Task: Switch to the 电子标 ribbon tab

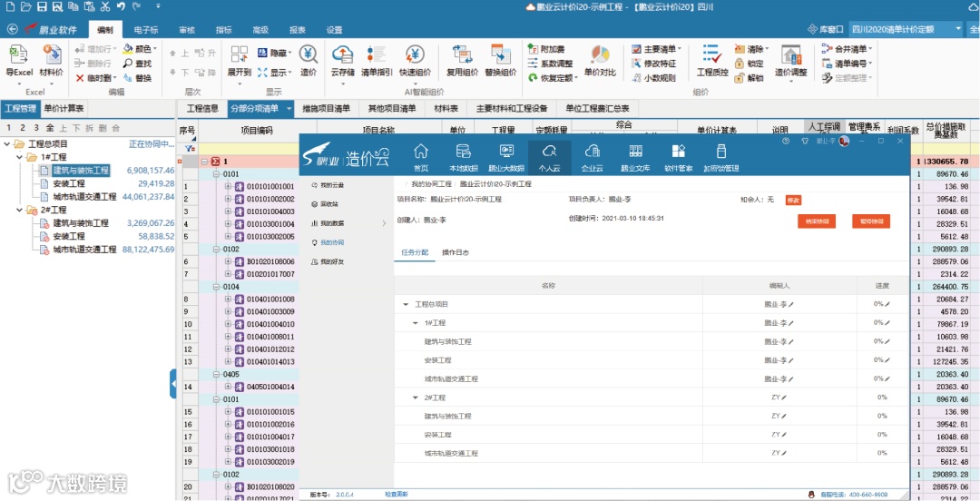Action: click(145, 29)
